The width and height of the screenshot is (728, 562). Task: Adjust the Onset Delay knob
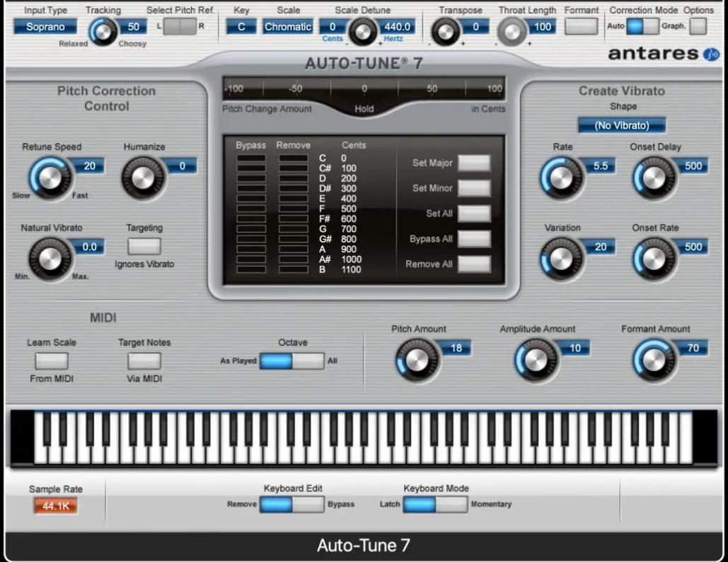point(654,177)
